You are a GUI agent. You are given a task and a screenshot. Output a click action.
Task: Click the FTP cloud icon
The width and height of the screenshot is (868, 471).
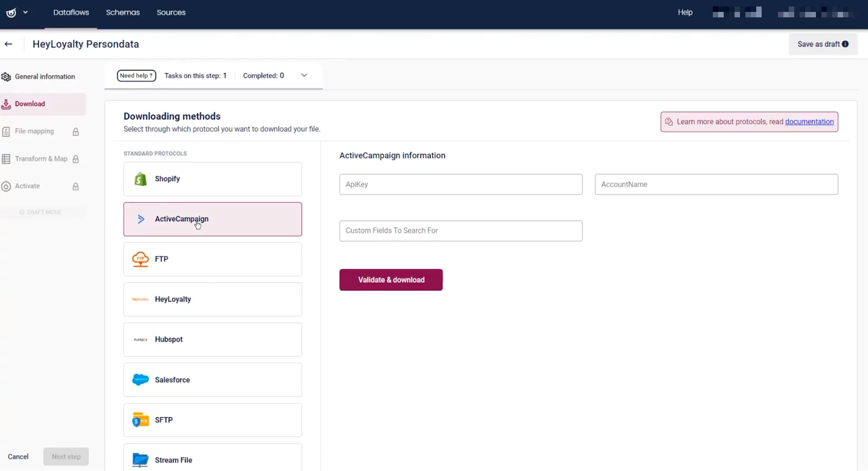[x=141, y=259]
